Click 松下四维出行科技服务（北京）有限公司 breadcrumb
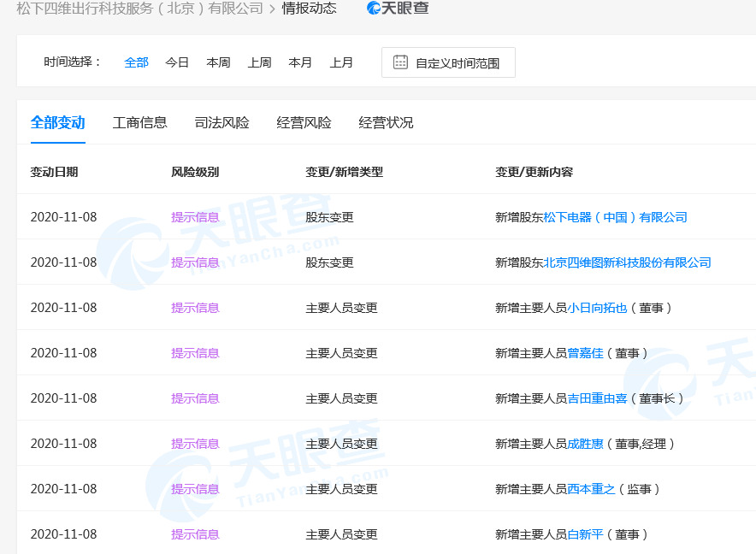This screenshot has height=554, width=756. [139, 9]
